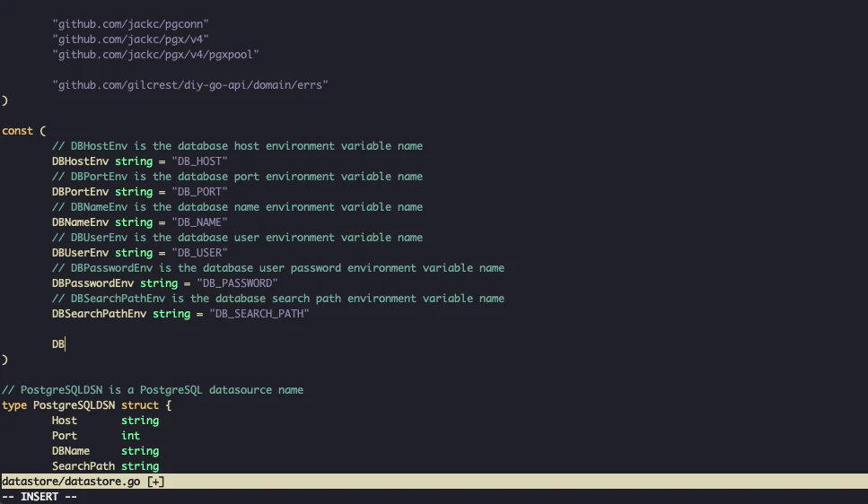Click the DBSearchPathEnv constant name
Screen dimensions: 868x504
pyautogui.click(x=99, y=314)
